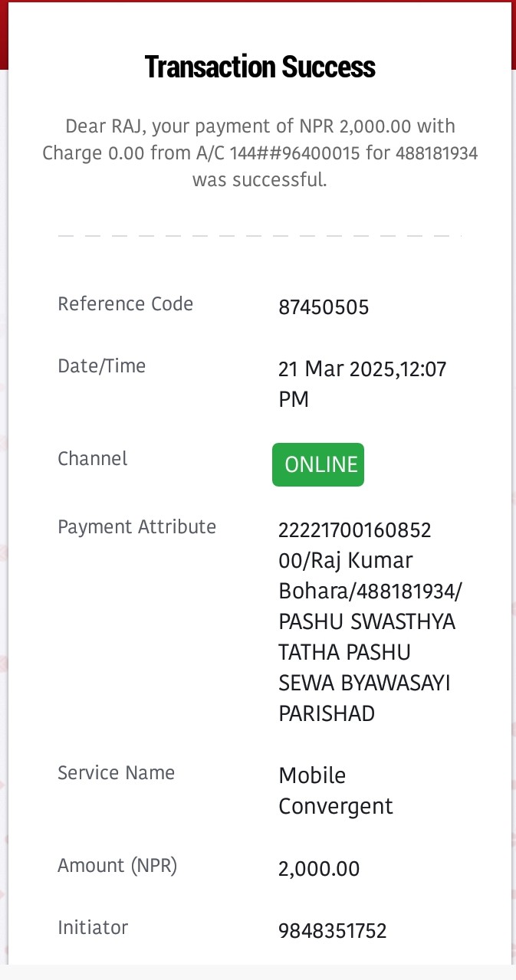Tap the PARISHAD text line
This screenshot has height=980, width=516.
click(327, 714)
